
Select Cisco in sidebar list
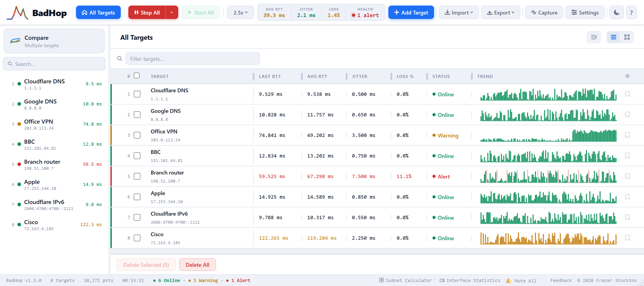pos(54,225)
